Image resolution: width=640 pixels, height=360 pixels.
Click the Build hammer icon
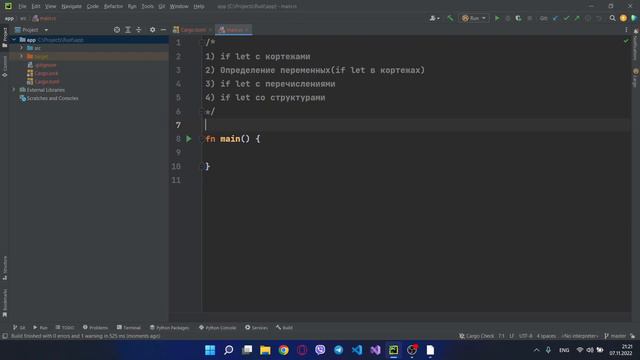pyautogui.click(x=450, y=18)
